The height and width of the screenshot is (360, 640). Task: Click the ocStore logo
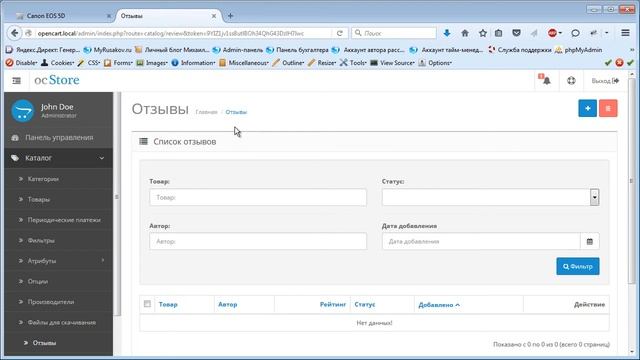(57, 80)
